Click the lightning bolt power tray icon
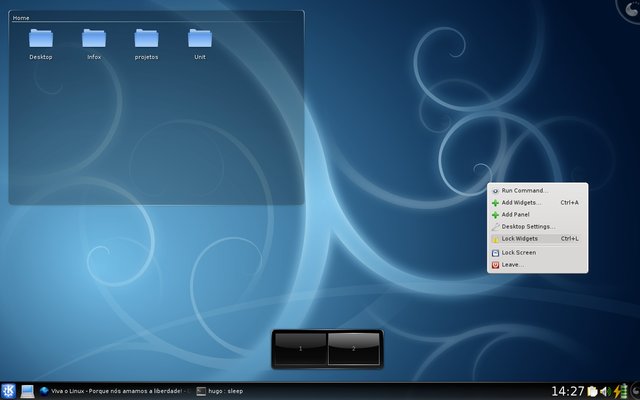Screen dimensions: 640x400 point(617,392)
